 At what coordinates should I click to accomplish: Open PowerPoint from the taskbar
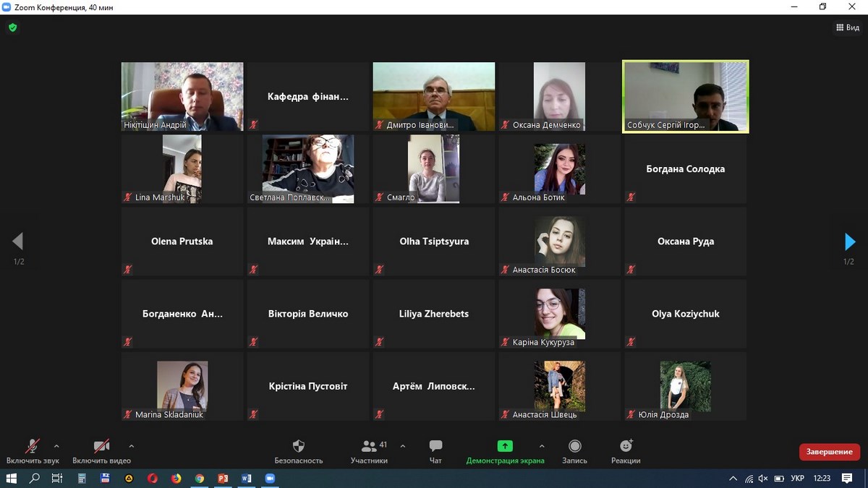click(223, 479)
